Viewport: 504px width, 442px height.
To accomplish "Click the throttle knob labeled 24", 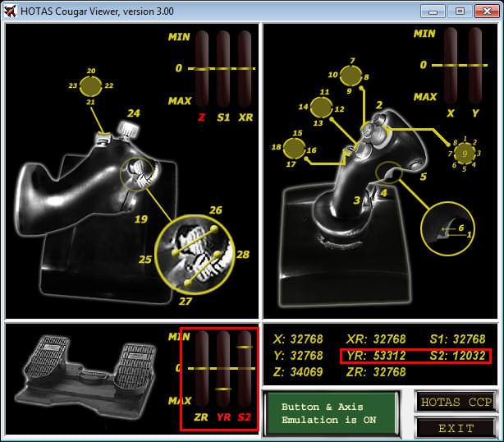I will click(x=128, y=129).
